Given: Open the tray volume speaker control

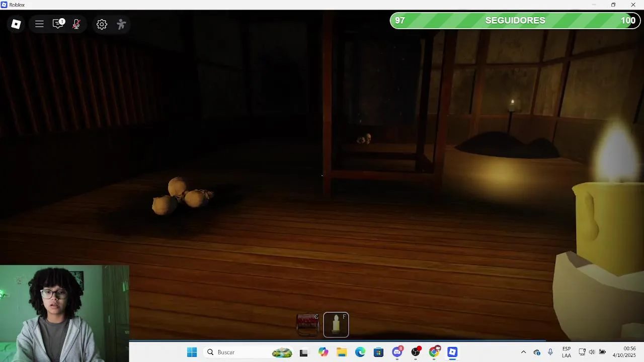Looking at the screenshot, I should pyautogui.click(x=592, y=352).
